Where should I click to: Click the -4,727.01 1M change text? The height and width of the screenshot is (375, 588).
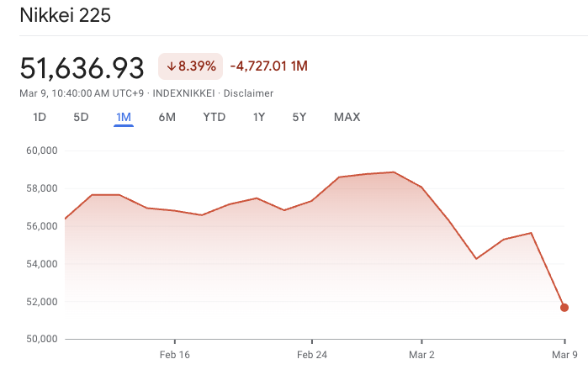[269, 66]
